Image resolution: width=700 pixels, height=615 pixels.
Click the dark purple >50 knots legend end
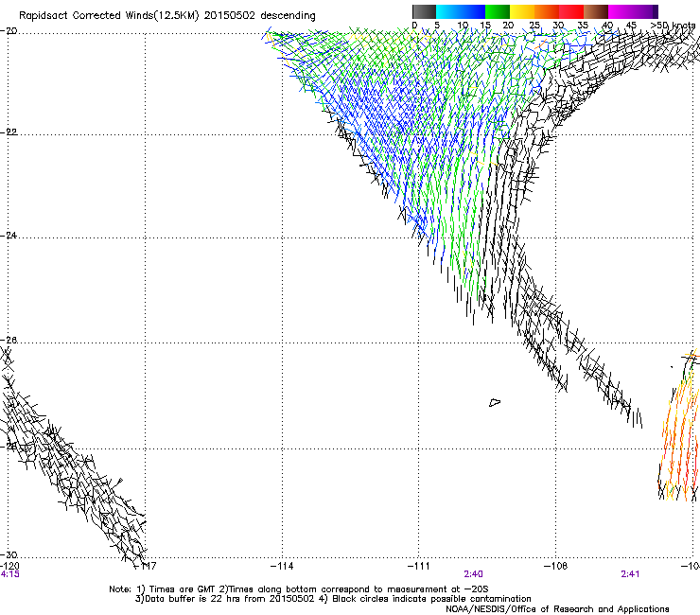[656, 11]
